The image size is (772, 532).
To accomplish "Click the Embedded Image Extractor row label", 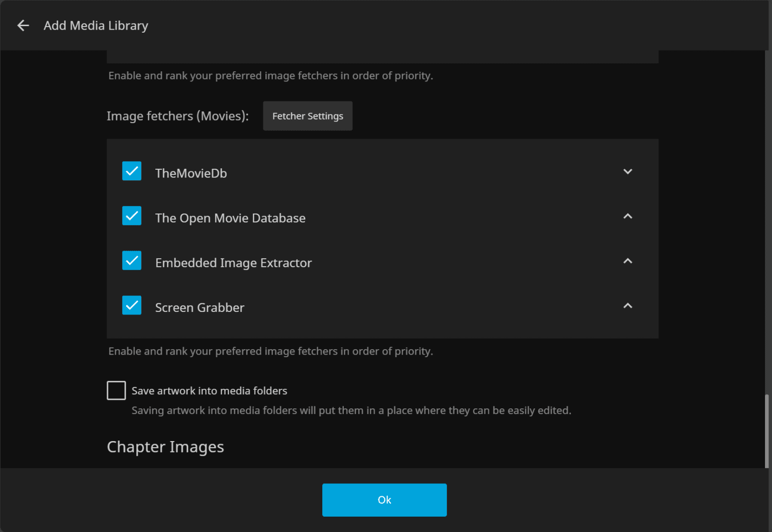I will (233, 262).
